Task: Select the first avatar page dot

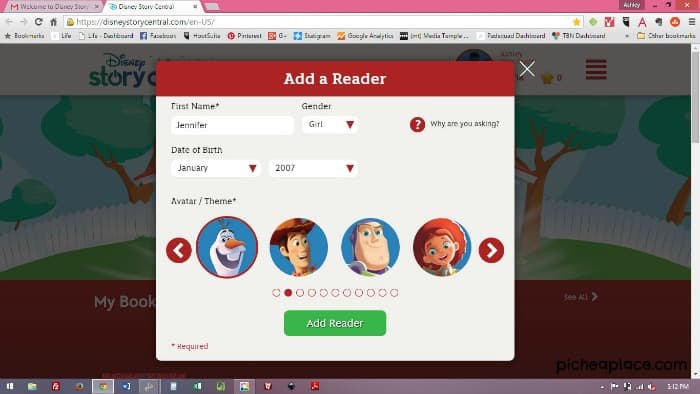Action: pos(276,293)
